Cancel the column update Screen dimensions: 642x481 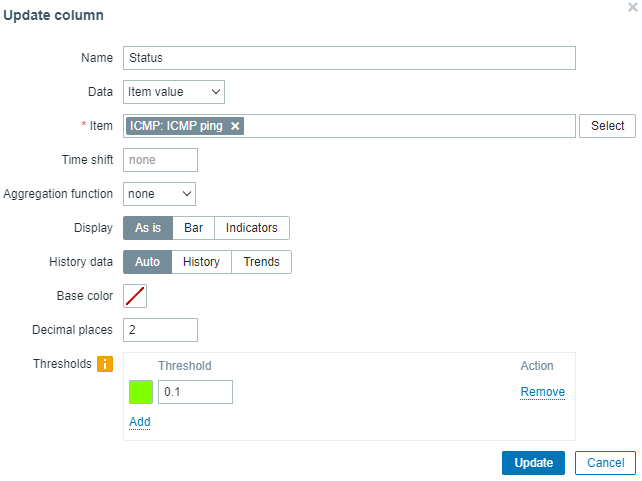605,463
